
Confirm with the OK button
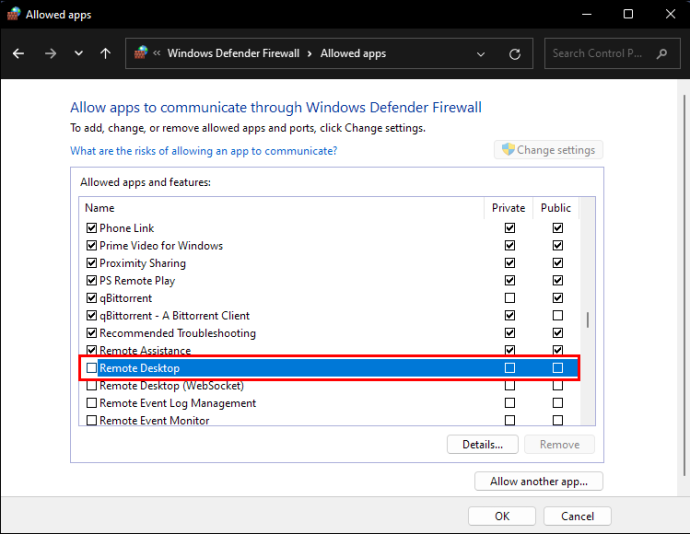(x=502, y=516)
